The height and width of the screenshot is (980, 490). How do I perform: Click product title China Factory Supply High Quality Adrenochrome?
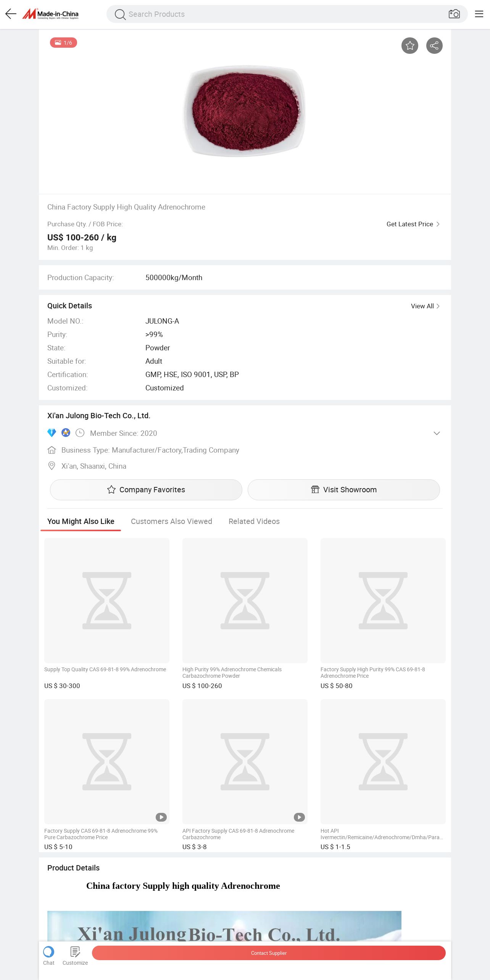[x=126, y=207]
